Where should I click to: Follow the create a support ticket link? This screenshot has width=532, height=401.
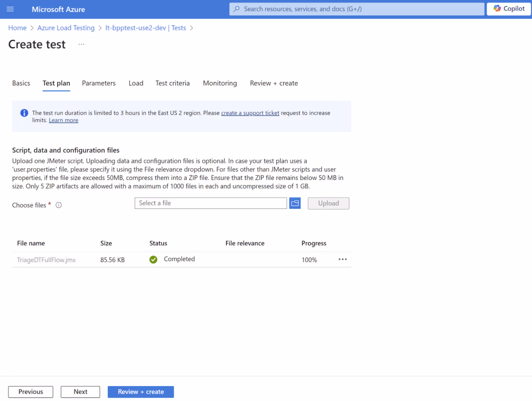[x=250, y=113]
